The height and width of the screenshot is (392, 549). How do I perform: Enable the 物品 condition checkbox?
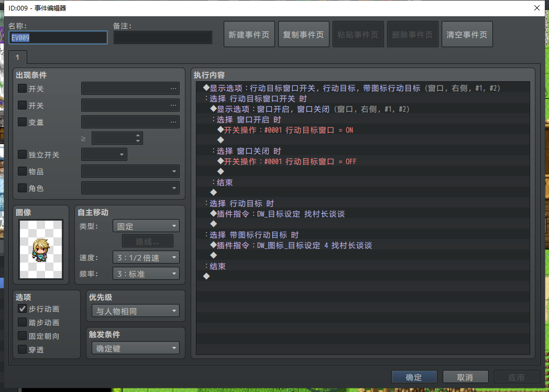tap(22, 171)
